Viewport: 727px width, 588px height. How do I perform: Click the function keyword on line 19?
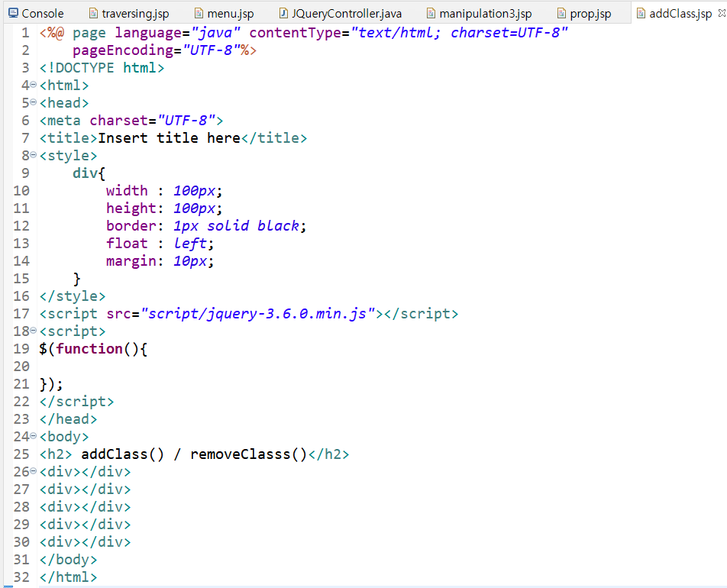[89, 349]
